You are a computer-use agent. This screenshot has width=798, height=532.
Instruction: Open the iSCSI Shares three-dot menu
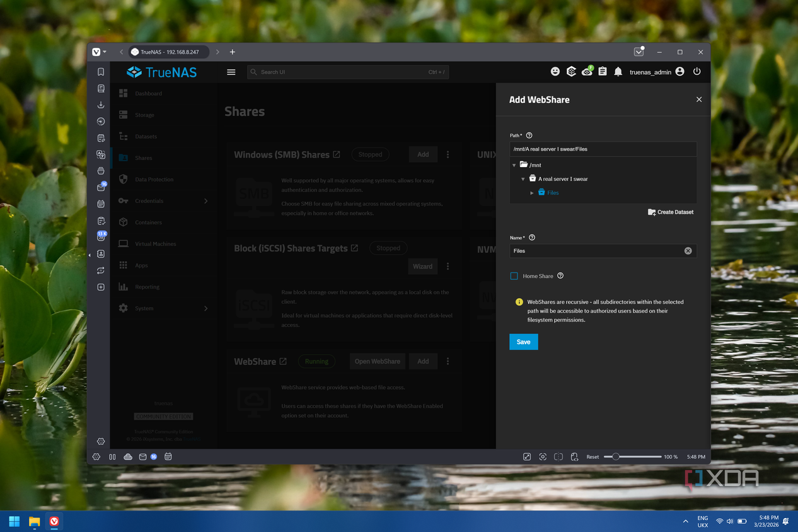[448, 267]
